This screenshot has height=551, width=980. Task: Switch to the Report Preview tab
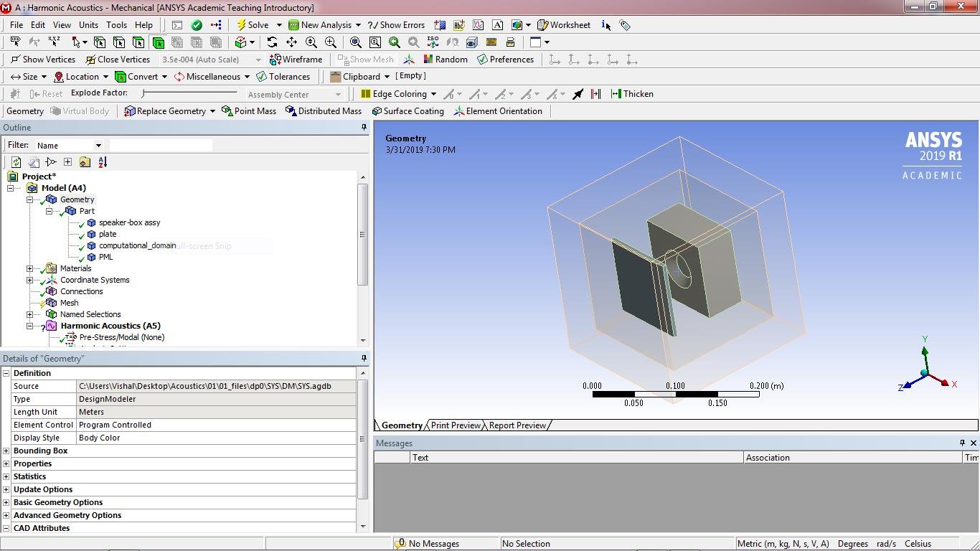(x=517, y=425)
